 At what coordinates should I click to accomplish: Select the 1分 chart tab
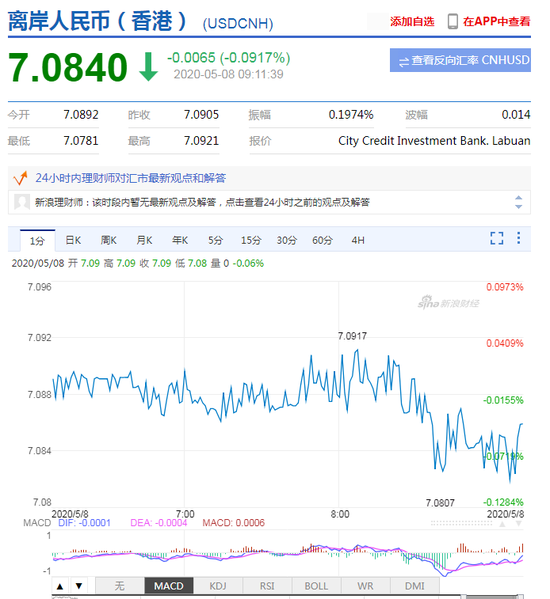click(x=37, y=241)
